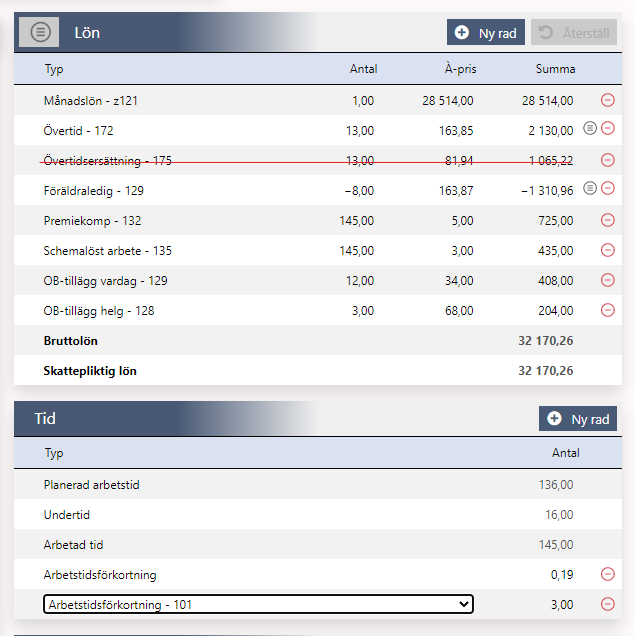635x636 pixels.
Task: Click the Bruttolön row label
Action: pos(71,341)
